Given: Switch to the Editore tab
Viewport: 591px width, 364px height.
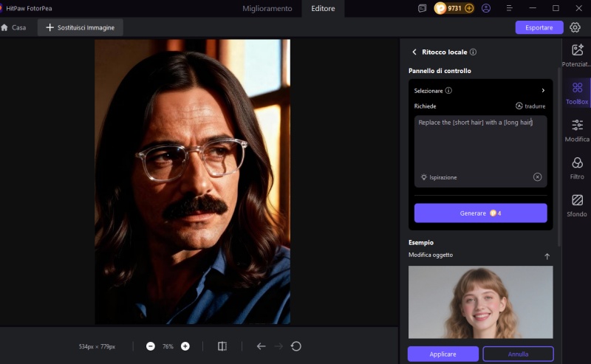Looking at the screenshot, I should 323,8.
